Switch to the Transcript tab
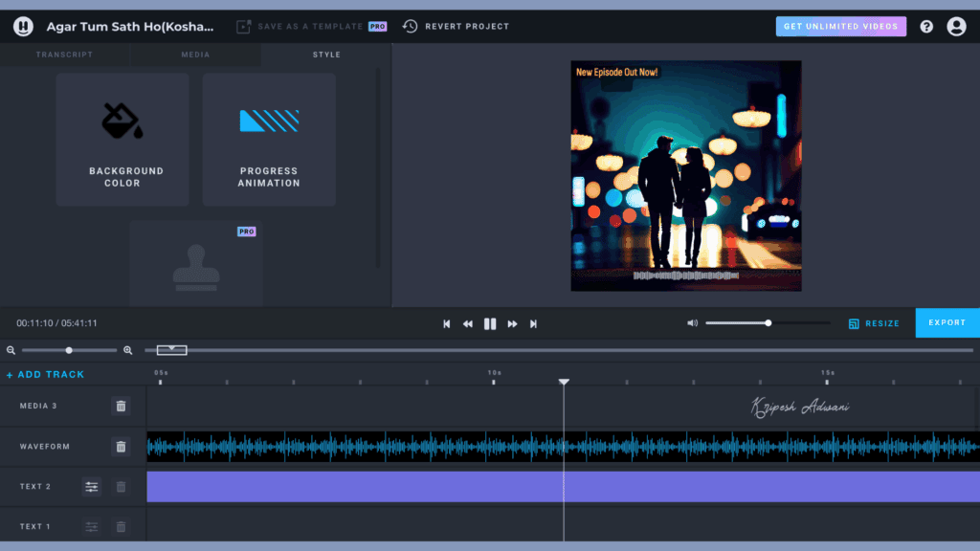The image size is (980, 551). [x=64, y=55]
